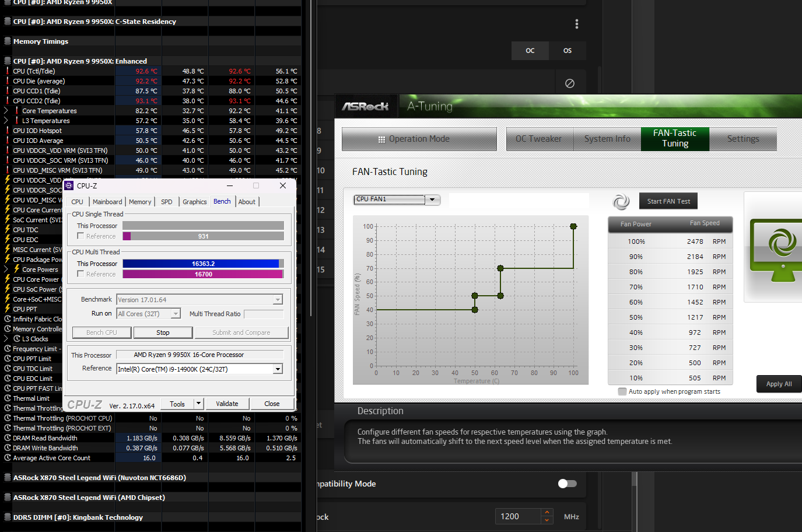Screen dimensions: 802x532
Task: Tick Reference checkbox under CPU Multi Thread
Action: [80, 274]
